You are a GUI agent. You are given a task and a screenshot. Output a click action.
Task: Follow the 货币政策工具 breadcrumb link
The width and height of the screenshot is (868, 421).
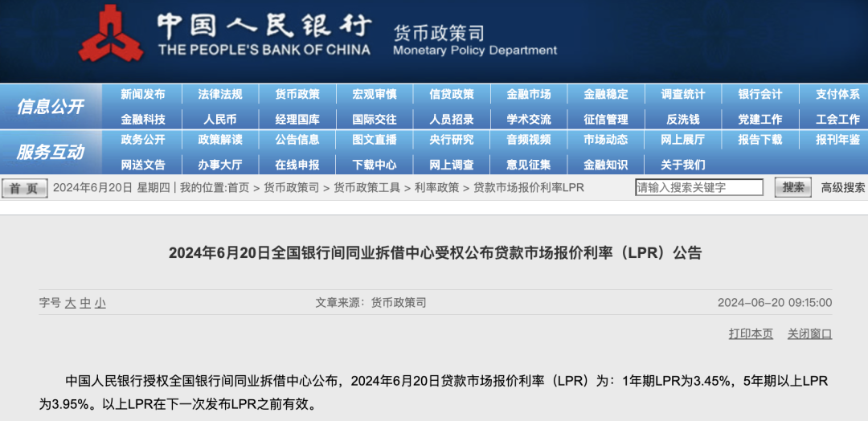coord(366,187)
